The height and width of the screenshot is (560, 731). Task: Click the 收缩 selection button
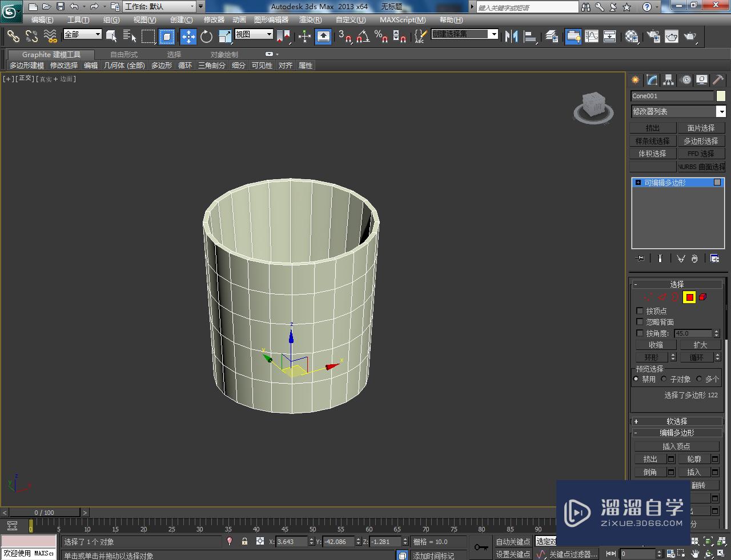(x=656, y=345)
